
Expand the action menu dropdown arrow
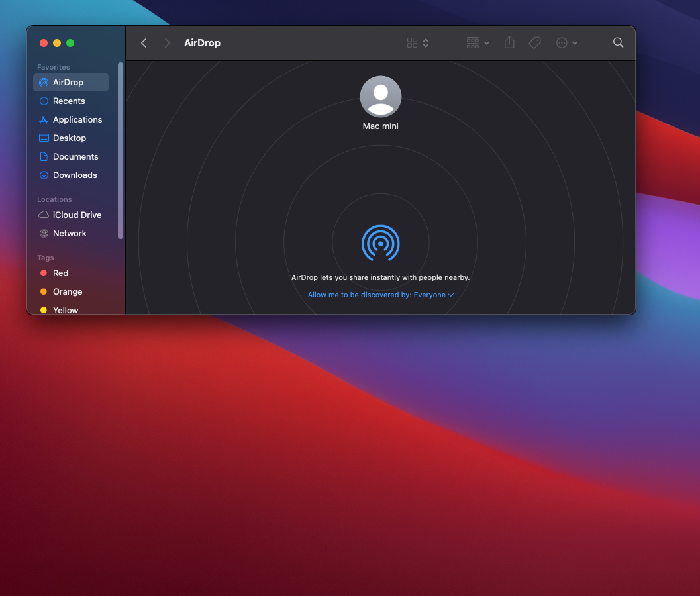point(575,43)
